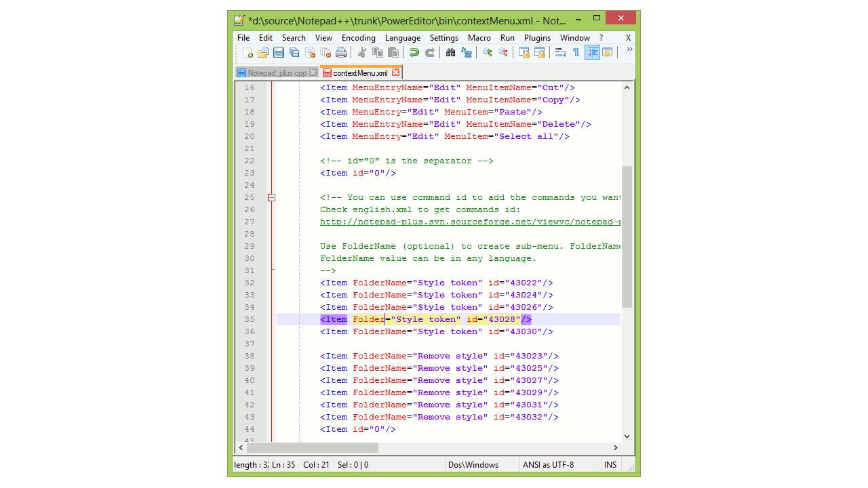Open the Window menu
This screenshot has height=488, width=868.
pyautogui.click(x=574, y=38)
